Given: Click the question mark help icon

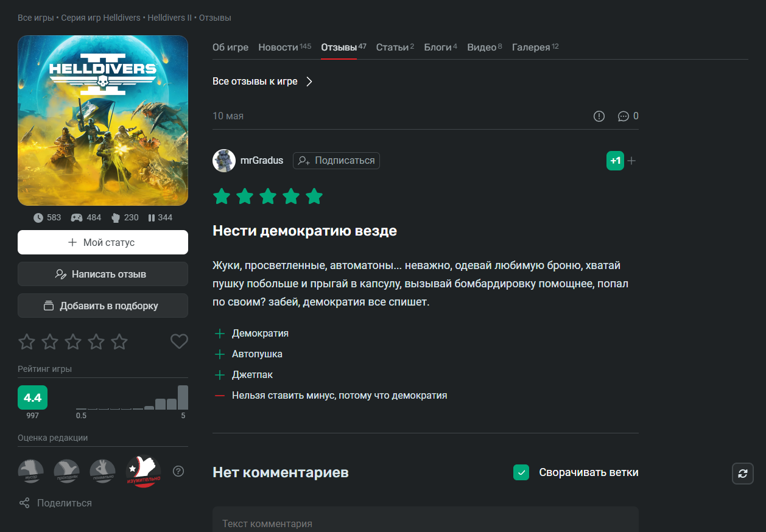Looking at the screenshot, I should (178, 471).
